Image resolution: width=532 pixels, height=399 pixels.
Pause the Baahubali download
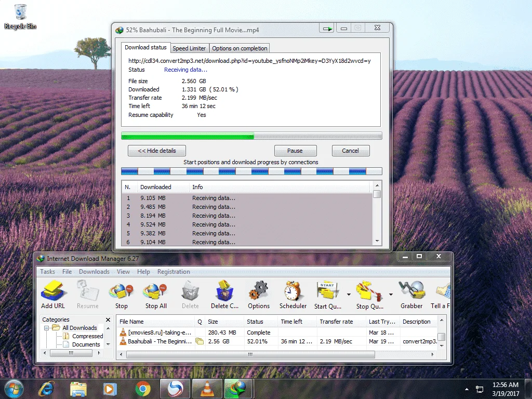tap(295, 151)
